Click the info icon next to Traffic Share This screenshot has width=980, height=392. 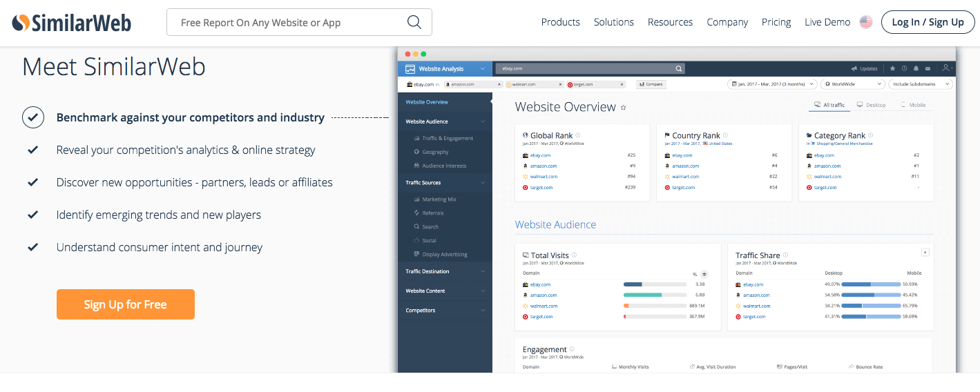(x=785, y=255)
